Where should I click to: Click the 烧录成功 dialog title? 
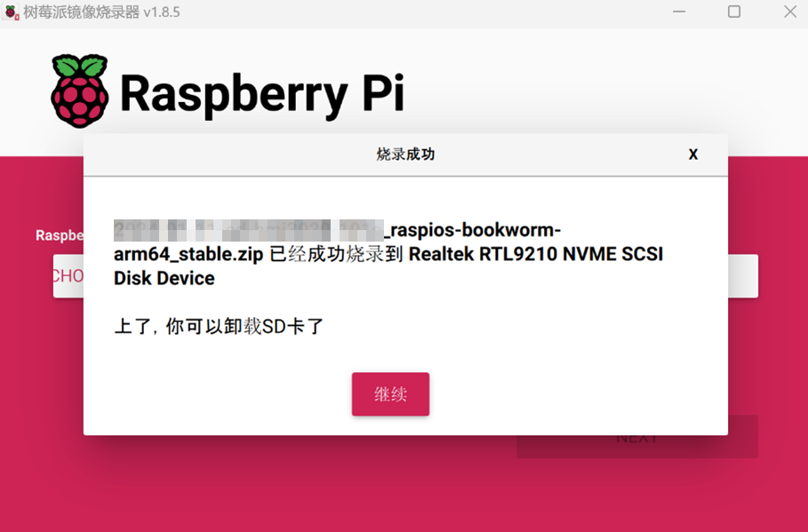point(405,154)
